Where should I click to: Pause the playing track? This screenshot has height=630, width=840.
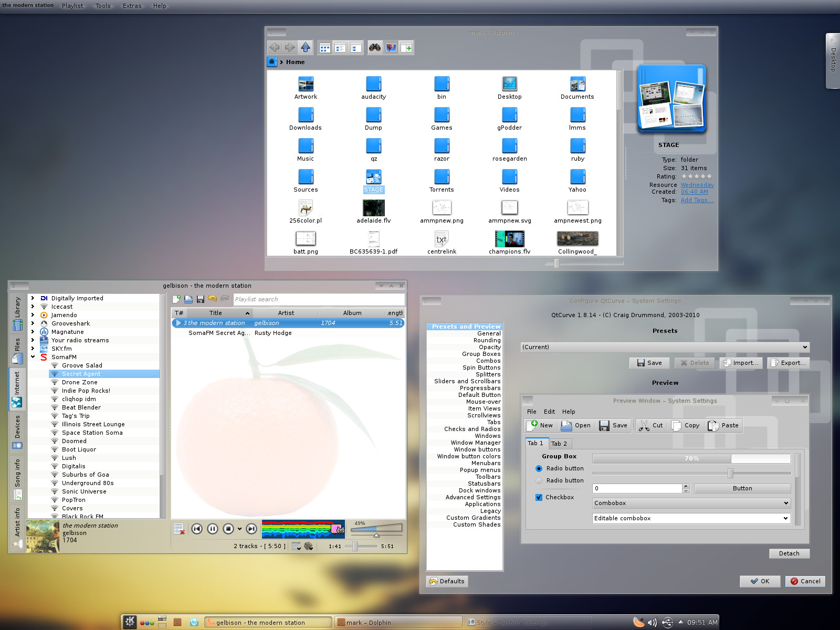tap(213, 529)
